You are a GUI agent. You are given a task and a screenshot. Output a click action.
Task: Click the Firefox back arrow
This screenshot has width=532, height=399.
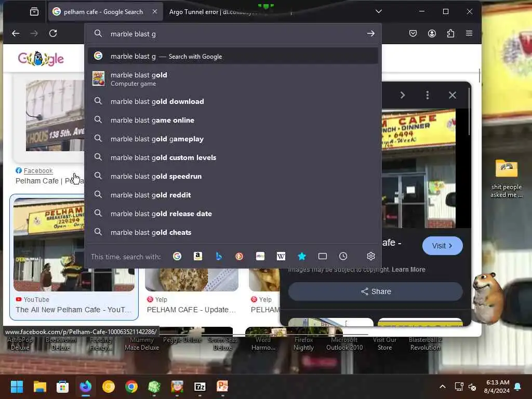[x=16, y=33]
